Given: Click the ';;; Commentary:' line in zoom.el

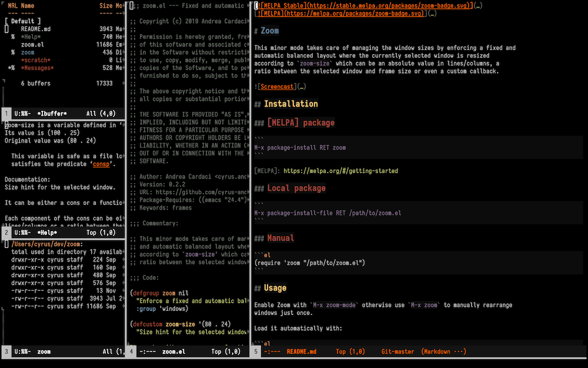Looking at the screenshot, I should point(155,223).
